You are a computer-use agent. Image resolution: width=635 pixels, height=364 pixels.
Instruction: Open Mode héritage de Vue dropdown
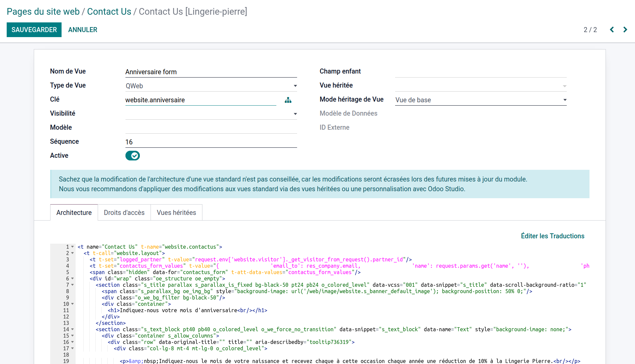[480, 100]
